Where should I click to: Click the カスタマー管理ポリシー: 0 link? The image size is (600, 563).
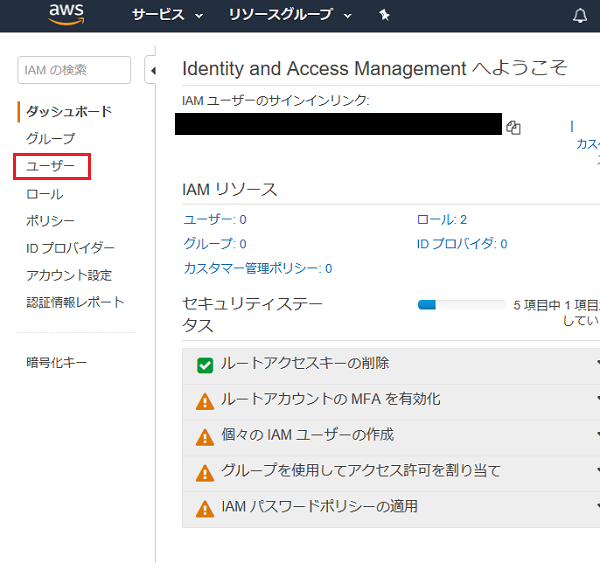coord(258,268)
